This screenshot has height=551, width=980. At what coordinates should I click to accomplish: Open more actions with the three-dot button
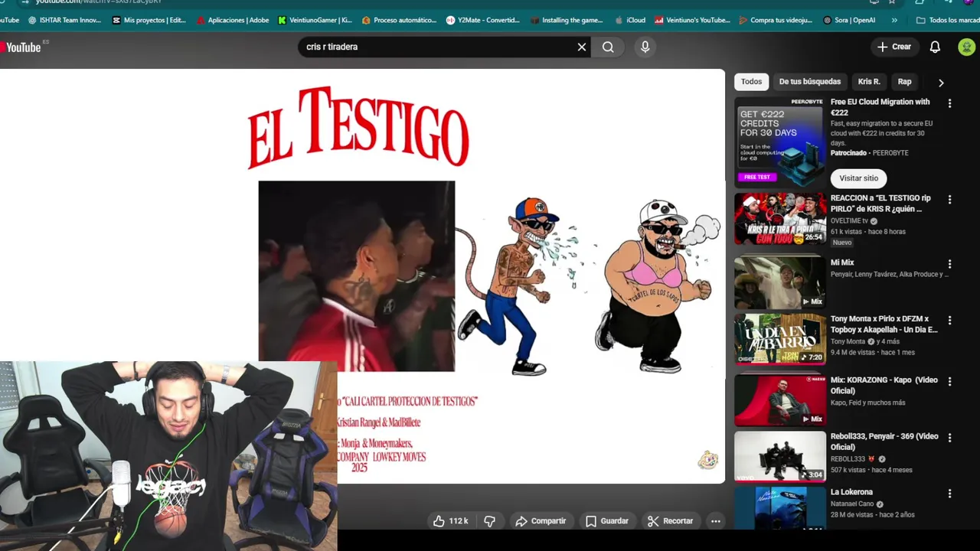click(716, 521)
